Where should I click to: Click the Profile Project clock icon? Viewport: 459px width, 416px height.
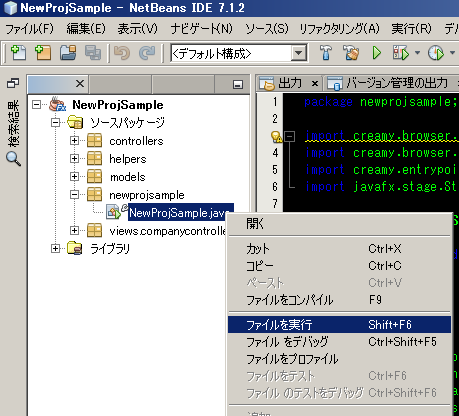tap(436, 53)
